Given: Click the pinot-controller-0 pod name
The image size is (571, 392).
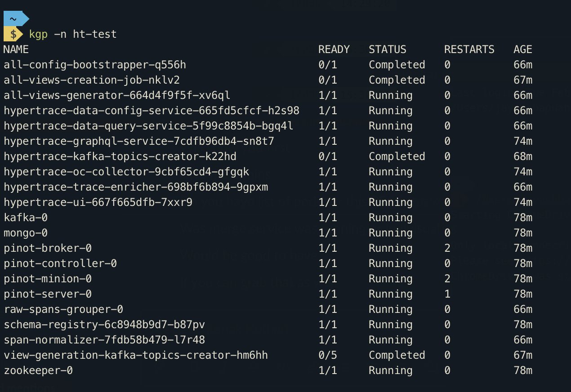Looking at the screenshot, I should point(60,263).
